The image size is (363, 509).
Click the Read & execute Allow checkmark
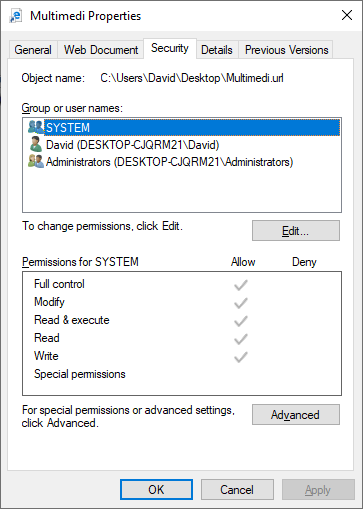point(240,321)
